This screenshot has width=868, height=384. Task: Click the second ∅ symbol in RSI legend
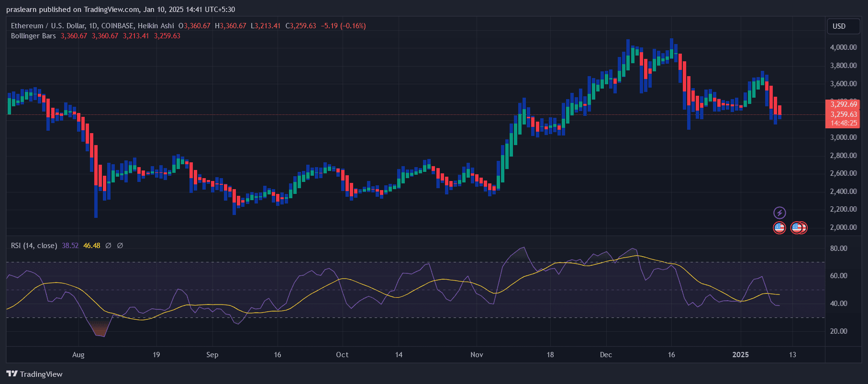point(120,246)
